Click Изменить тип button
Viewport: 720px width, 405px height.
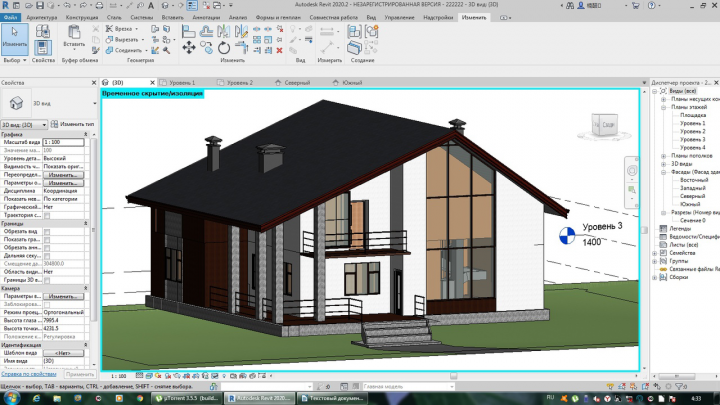(73, 124)
